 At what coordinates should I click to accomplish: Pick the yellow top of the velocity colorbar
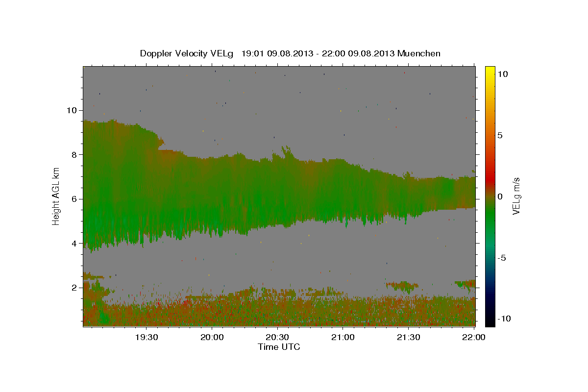click(490, 70)
